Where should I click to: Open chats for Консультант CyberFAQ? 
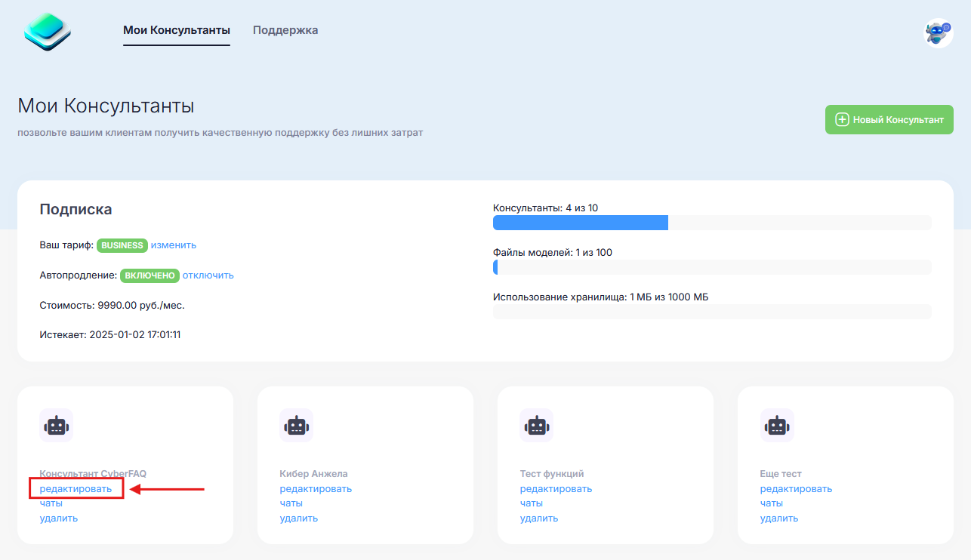(51, 503)
